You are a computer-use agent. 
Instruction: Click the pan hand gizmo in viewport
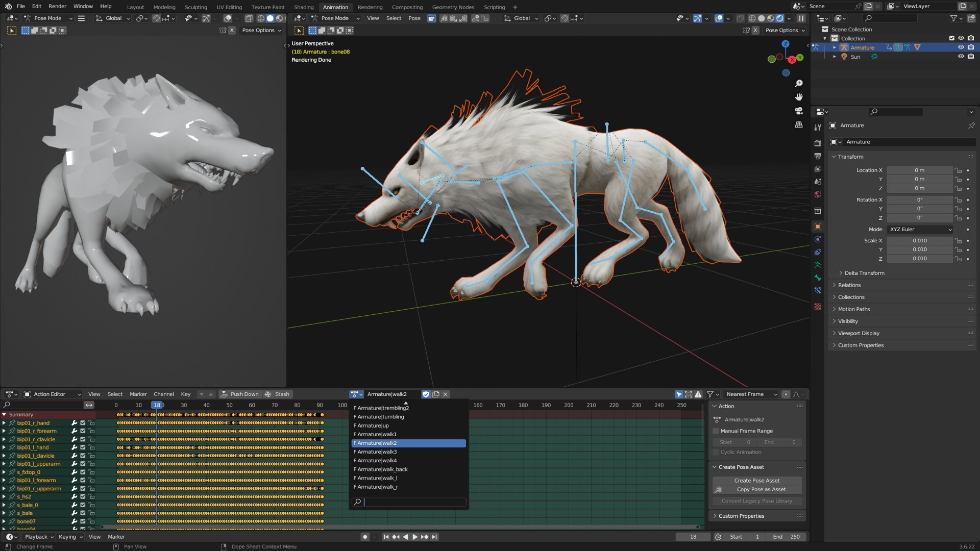(799, 97)
